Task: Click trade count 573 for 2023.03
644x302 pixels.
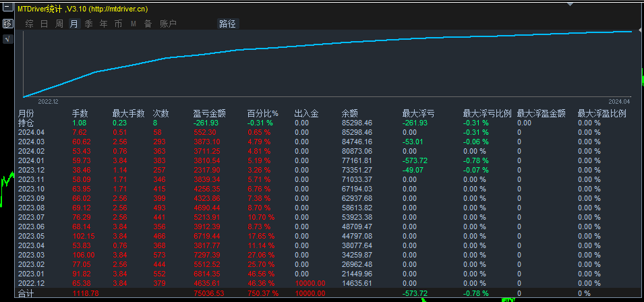Action: (159, 255)
